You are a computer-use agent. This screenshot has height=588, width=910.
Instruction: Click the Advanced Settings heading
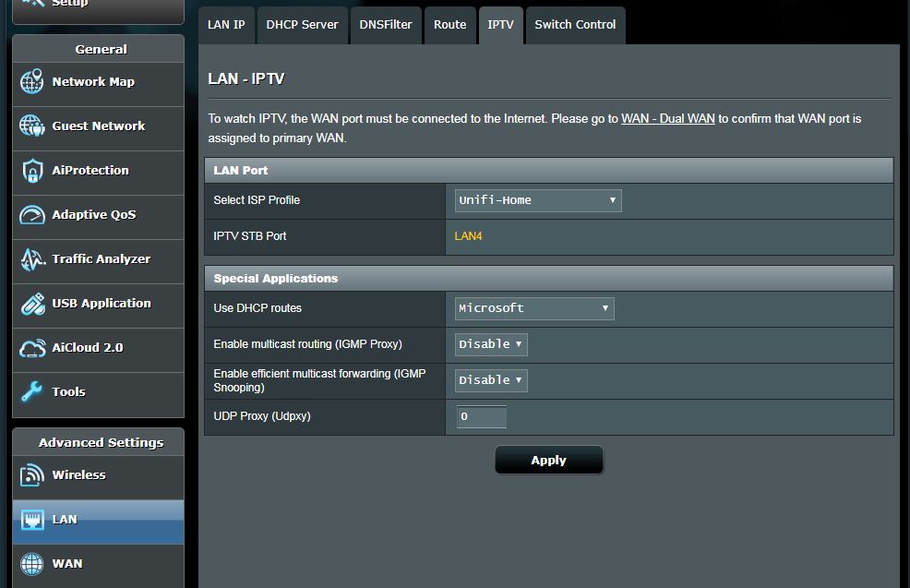(x=101, y=442)
